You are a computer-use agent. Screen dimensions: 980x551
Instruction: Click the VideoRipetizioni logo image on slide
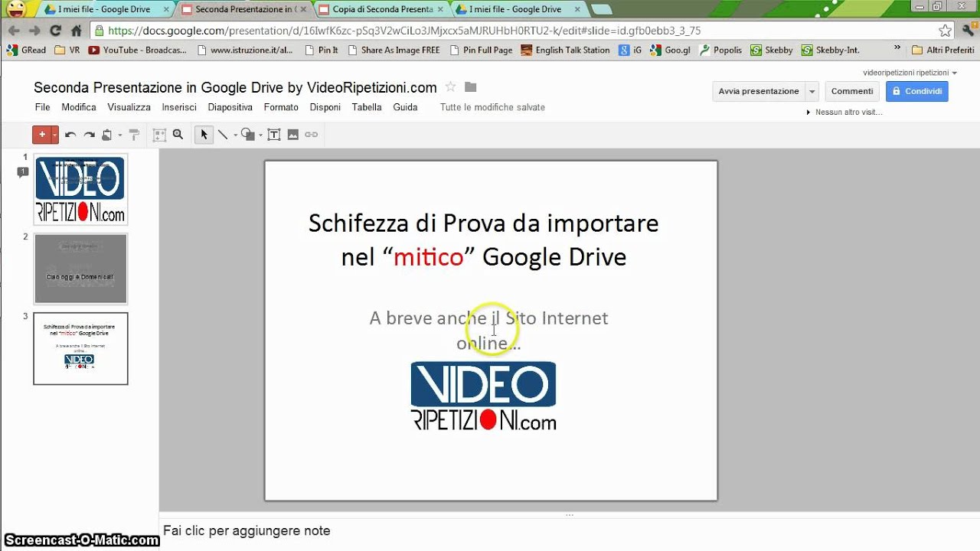(x=483, y=396)
